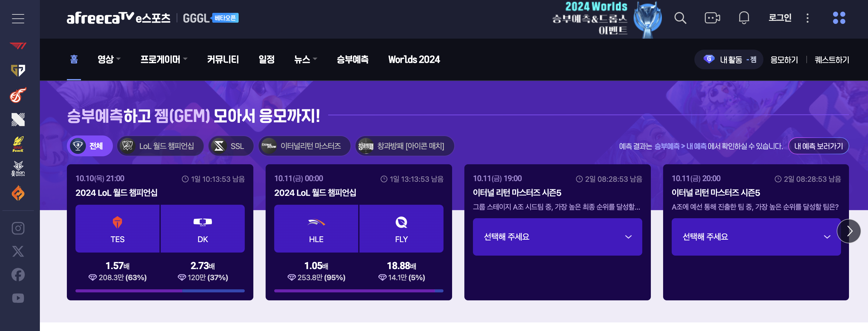Viewport: 868px width, 331px height.
Task: Pick HLE as match winner
Action: point(316,229)
